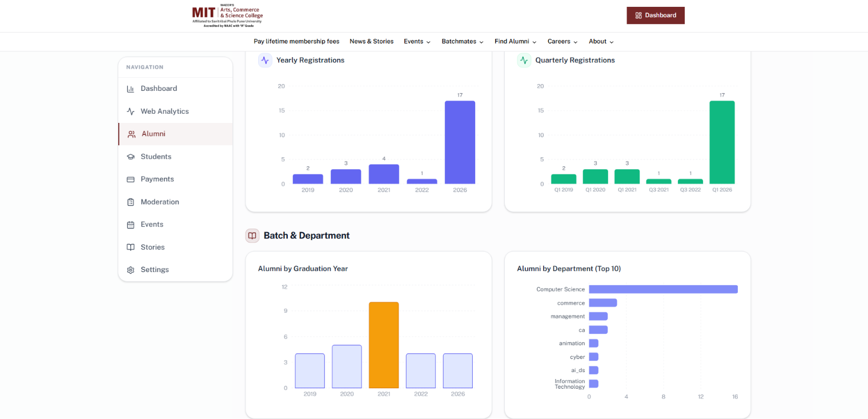Click the Payments card icon
Image resolution: width=868 pixels, height=419 pixels.
(x=130, y=179)
